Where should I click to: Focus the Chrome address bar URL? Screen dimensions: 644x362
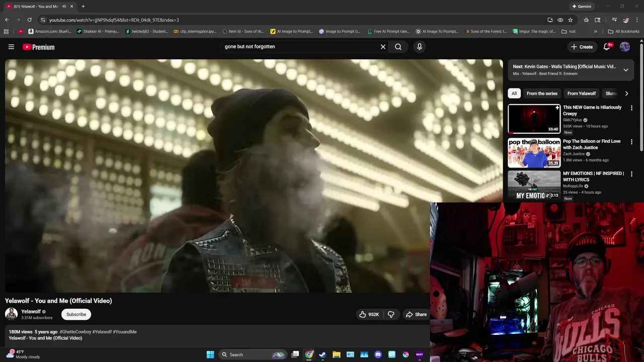click(292, 20)
